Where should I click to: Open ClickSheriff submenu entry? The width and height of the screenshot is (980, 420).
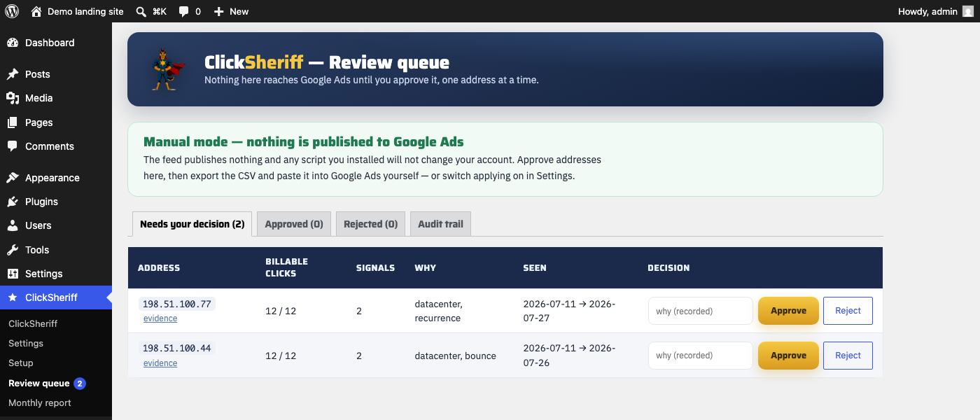click(x=33, y=323)
